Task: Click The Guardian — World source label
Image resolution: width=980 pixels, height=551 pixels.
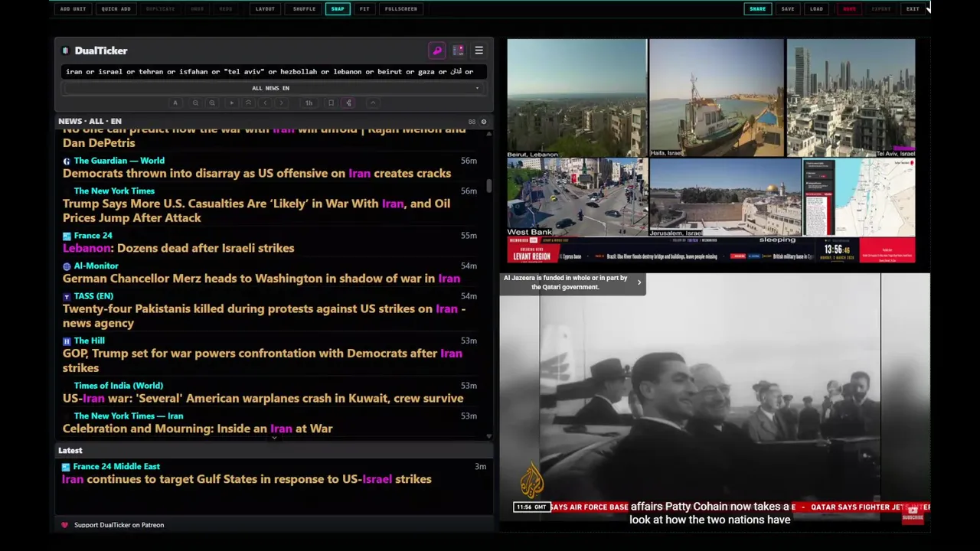Action: click(119, 161)
